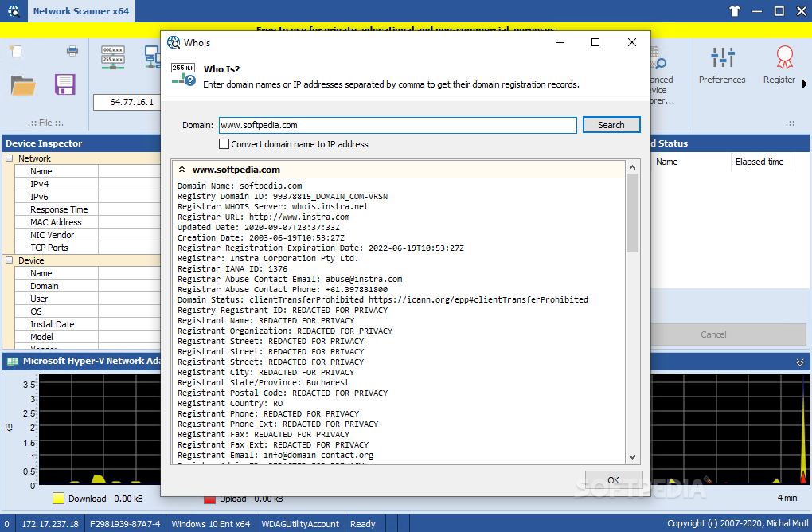Click the Microsoft Hyper-V adapter icon
The width and height of the screenshot is (812, 532).
pyautogui.click(x=13, y=361)
